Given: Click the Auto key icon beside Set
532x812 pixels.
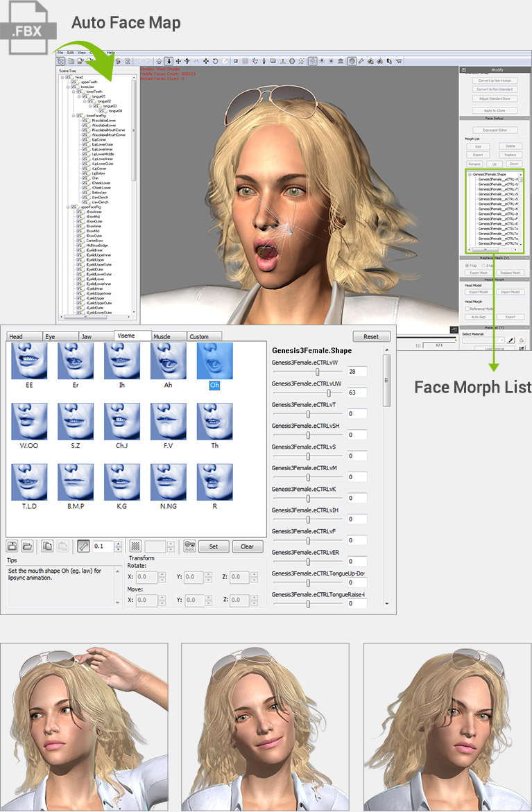Looking at the screenshot, I should click(189, 546).
